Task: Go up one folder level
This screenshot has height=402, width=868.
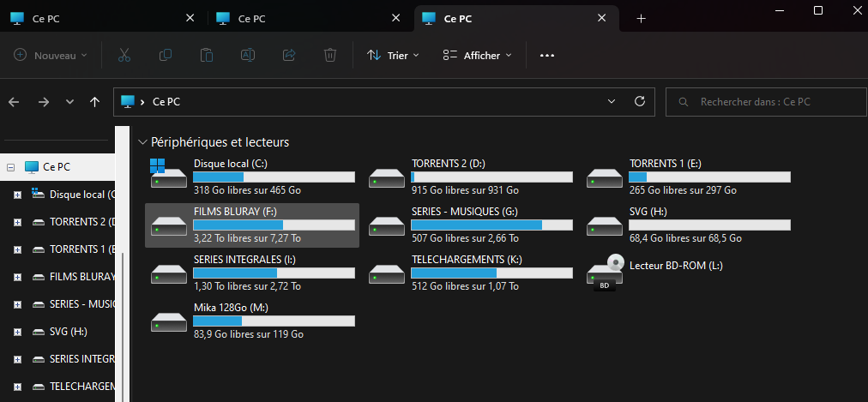Action: pos(94,102)
